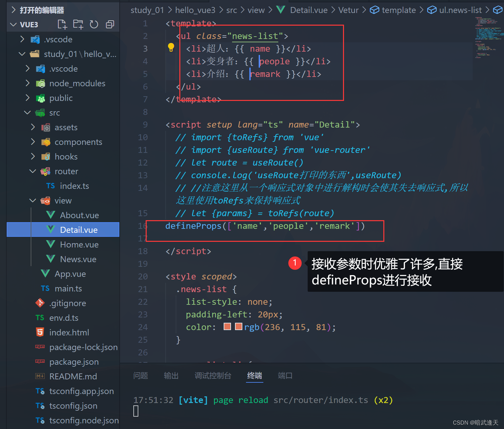Open Detail.vue in the file tree
This screenshot has height=429, width=504.
pos(63,230)
